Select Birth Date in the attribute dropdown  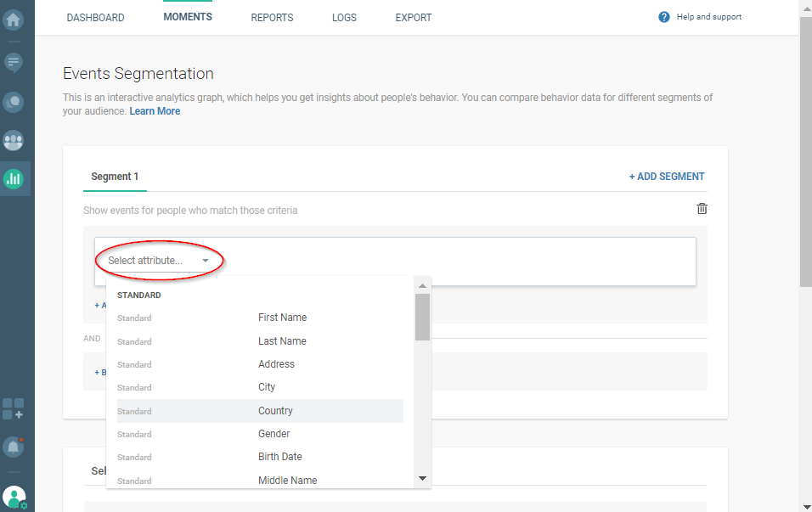click(280, 457)
